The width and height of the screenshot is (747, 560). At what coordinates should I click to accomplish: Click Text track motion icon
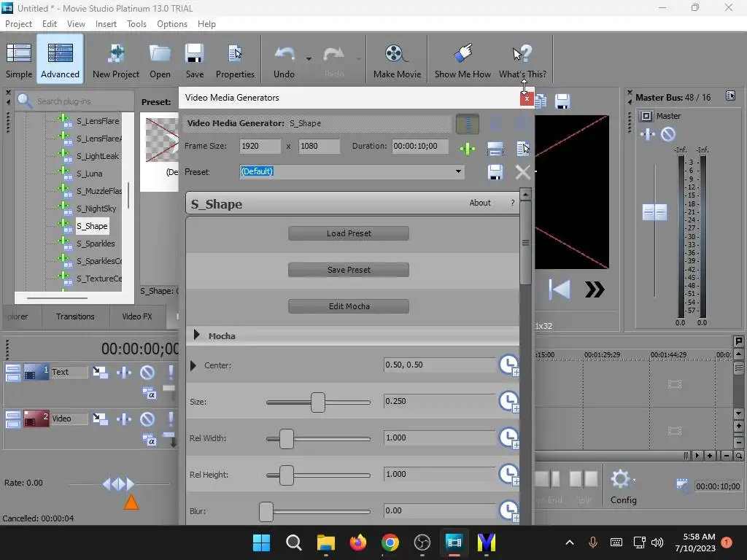100,372
